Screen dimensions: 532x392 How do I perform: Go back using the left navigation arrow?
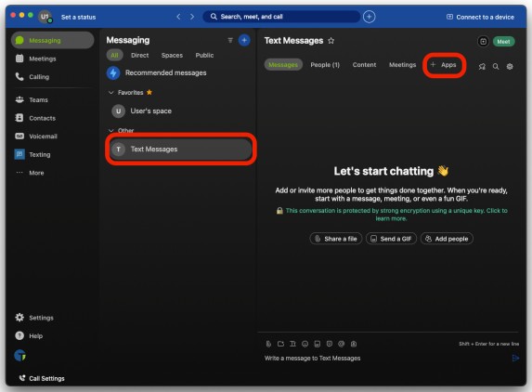coord(178,17)
